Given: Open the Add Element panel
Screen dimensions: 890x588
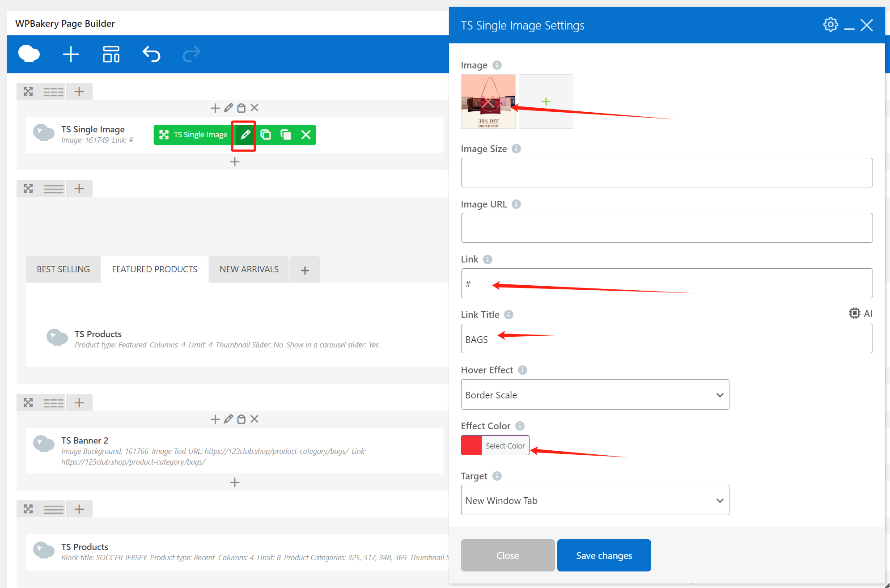Looking at the screenshot, I should 71,54.
